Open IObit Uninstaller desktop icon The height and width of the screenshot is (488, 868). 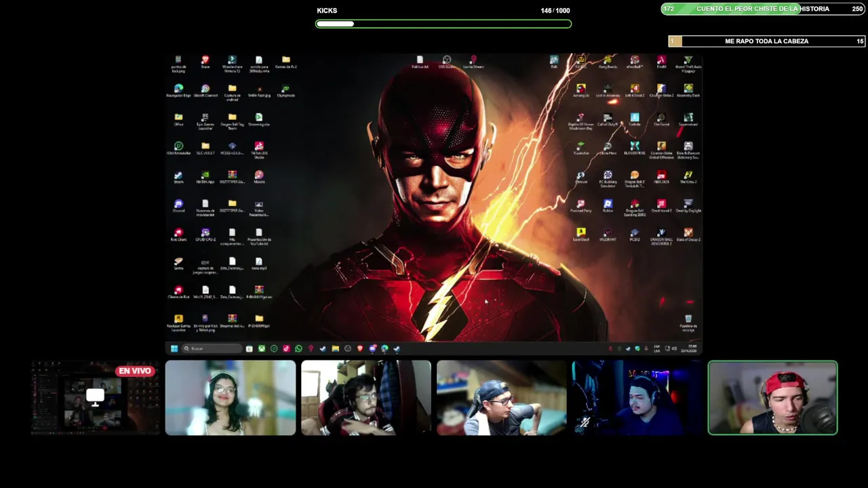tap(178, 148)
